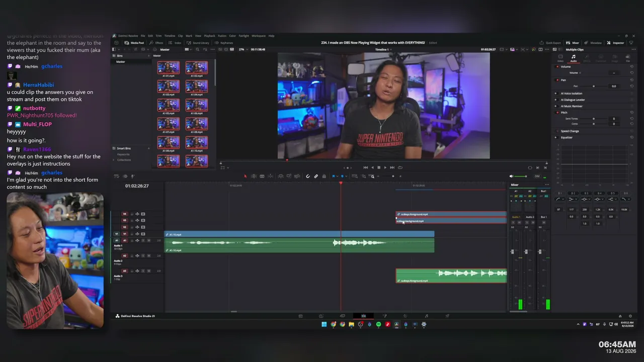
Task: Open the Effects panel button
Action: [156, 43]
